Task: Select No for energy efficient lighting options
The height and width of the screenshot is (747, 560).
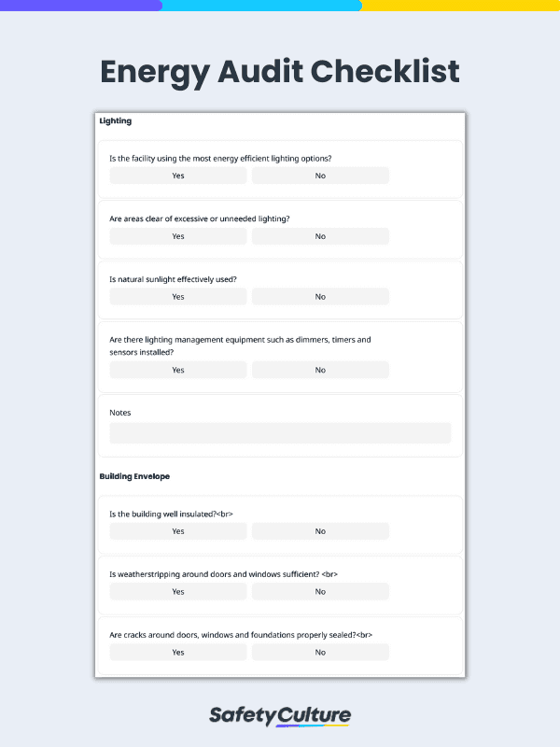Action: (x=320, y=176)
